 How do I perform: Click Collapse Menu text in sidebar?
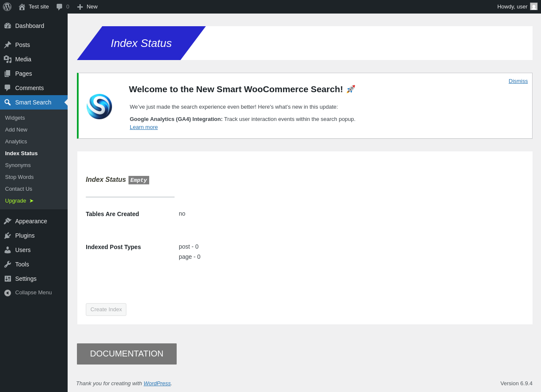(x=33, y=293)
